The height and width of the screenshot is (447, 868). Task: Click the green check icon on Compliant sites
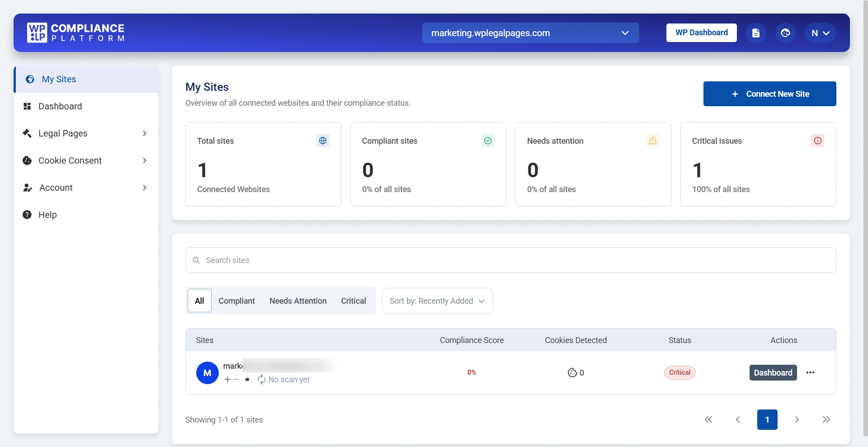[488, 141]
